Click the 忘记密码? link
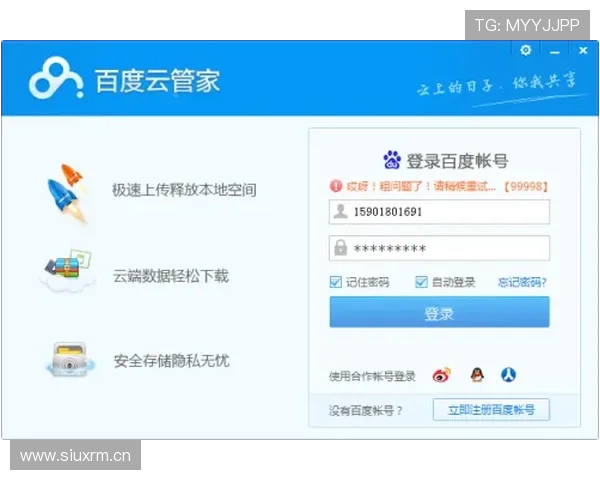600x480 pixels. pos(522,282)
